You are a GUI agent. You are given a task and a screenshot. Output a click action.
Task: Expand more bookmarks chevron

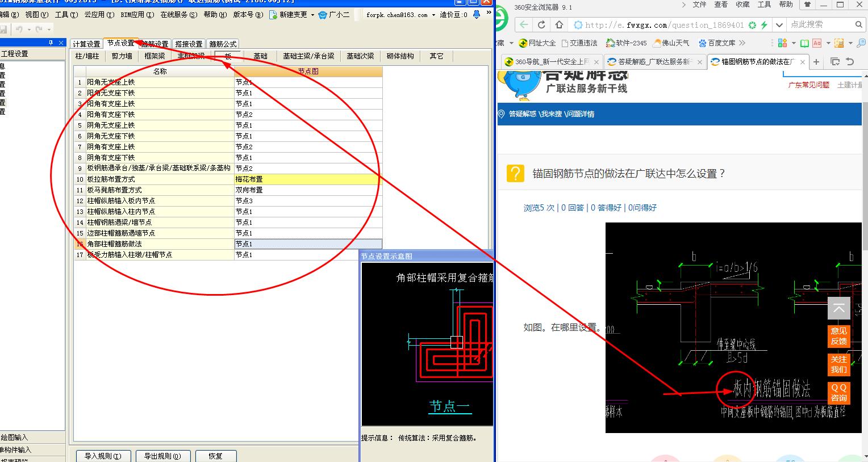click(x=742, y=43)
